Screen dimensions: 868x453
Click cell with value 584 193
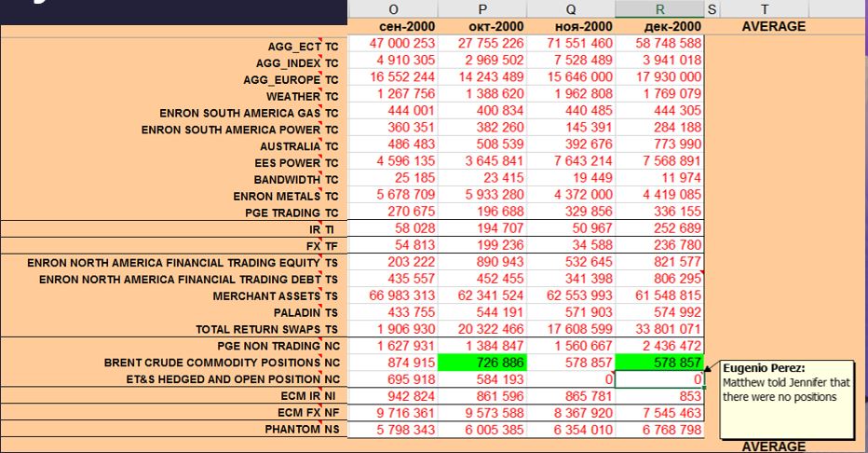point(482,379)
